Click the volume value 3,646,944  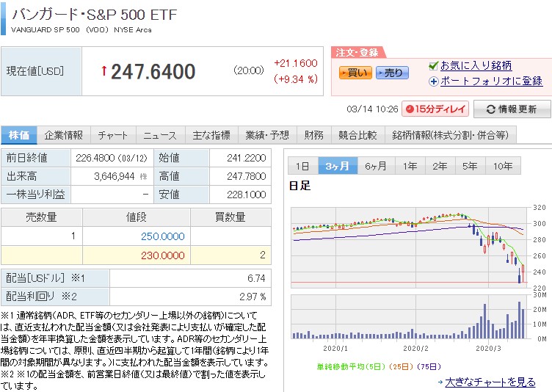(115, 176)
